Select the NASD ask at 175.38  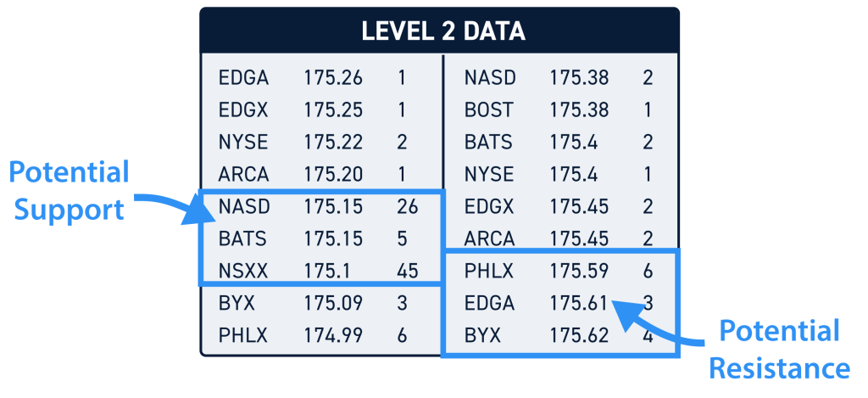pyautogui.click(x=559, y=78)
